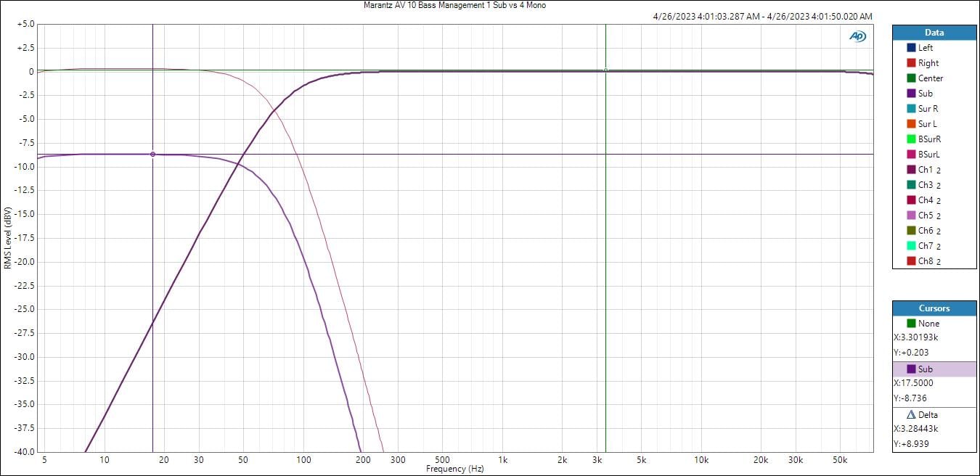This screenshot has height=476, width=980.
Task: Toggle the Sub trace in the Data legend
Action: coord(925,94)
